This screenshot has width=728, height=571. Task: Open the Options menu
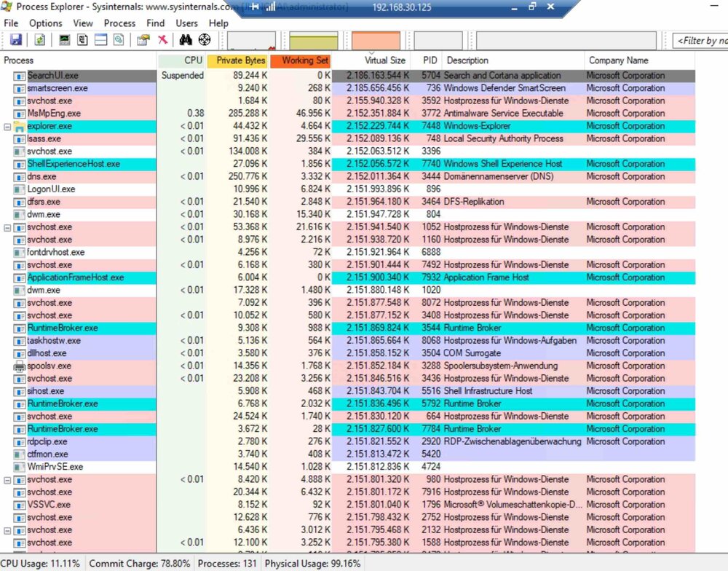(x=45, y=23)
